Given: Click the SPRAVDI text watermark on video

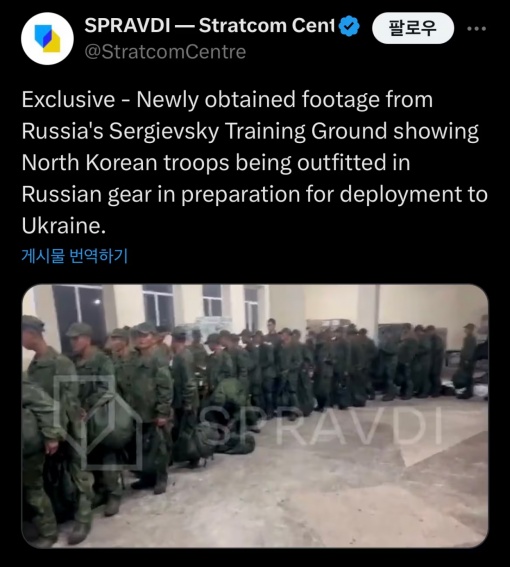Looking at the screenshot, I should pyautogui.click(x=320, y=426).
